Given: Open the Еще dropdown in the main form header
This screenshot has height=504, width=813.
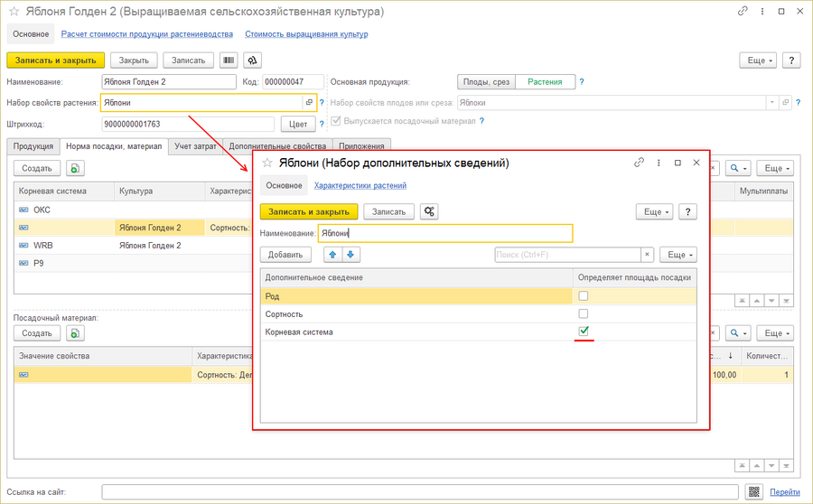Looking at the screenshot, I should click(x=757, y=61).
